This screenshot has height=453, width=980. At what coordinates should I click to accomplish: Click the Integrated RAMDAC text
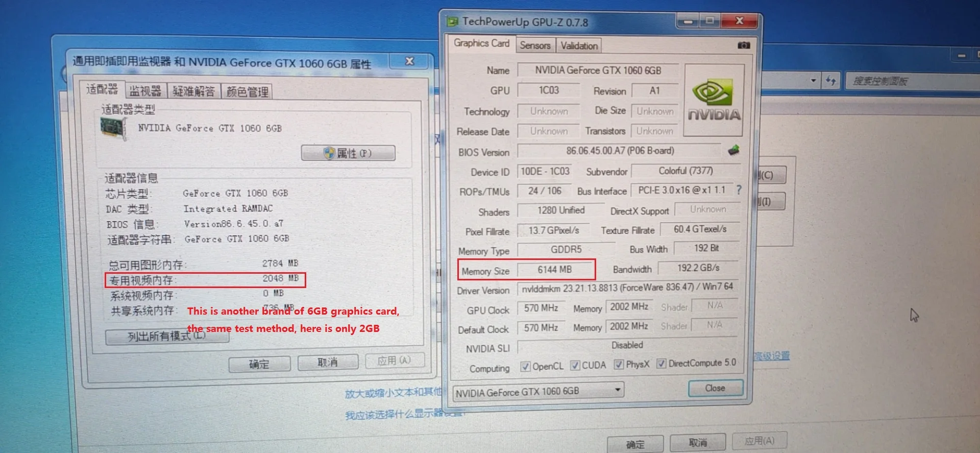coord(228,208)
